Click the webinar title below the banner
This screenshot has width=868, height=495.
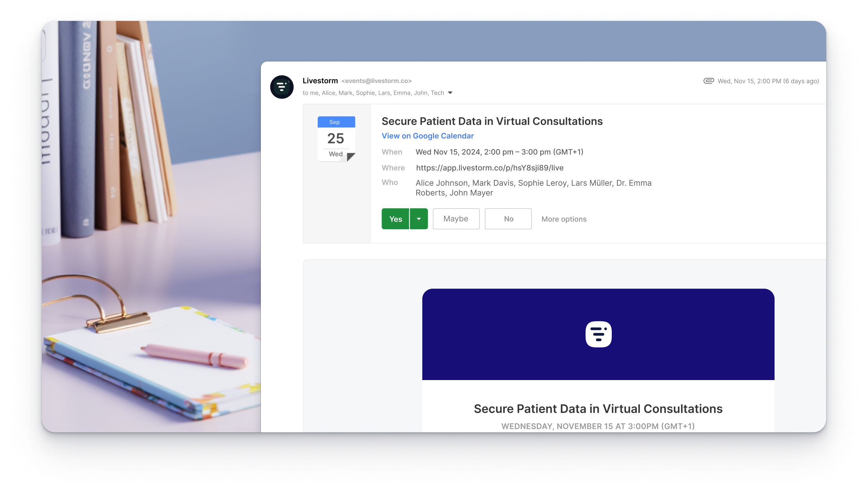point(598,409)
